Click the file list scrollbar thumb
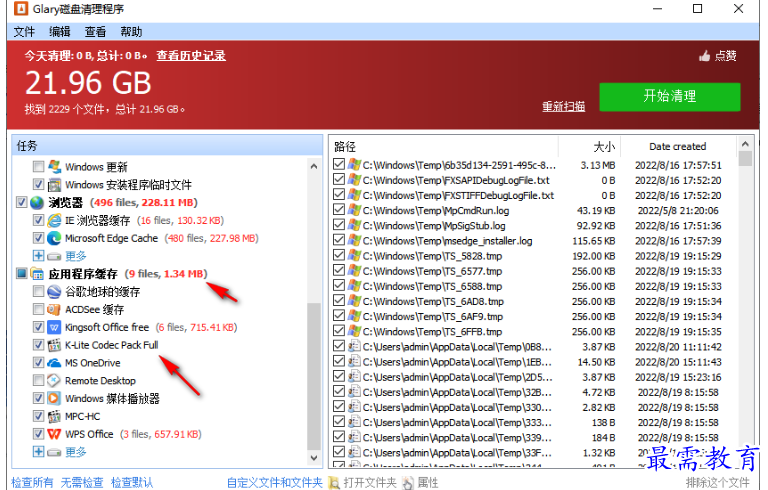 click(745, 159)
